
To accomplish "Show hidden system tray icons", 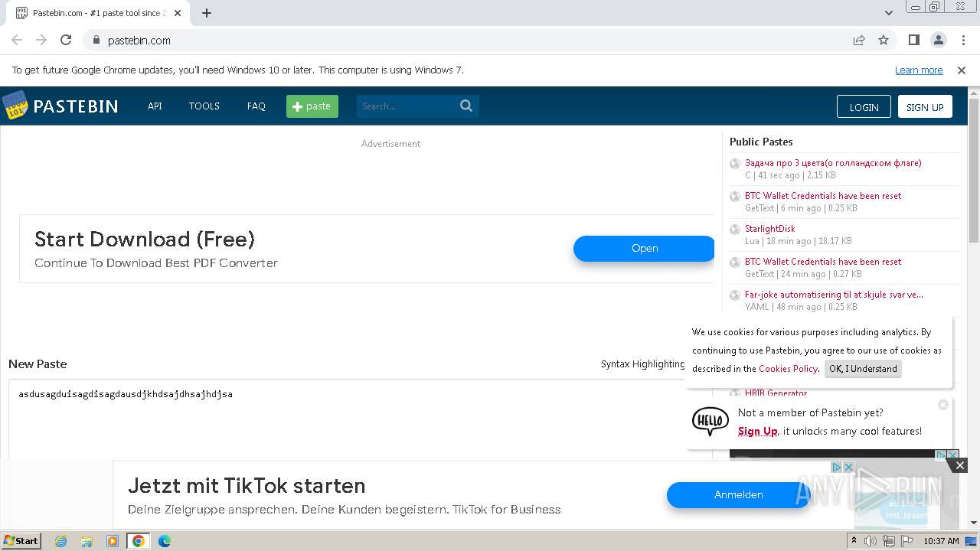I will pyautogui.click(x=854, y=541).
